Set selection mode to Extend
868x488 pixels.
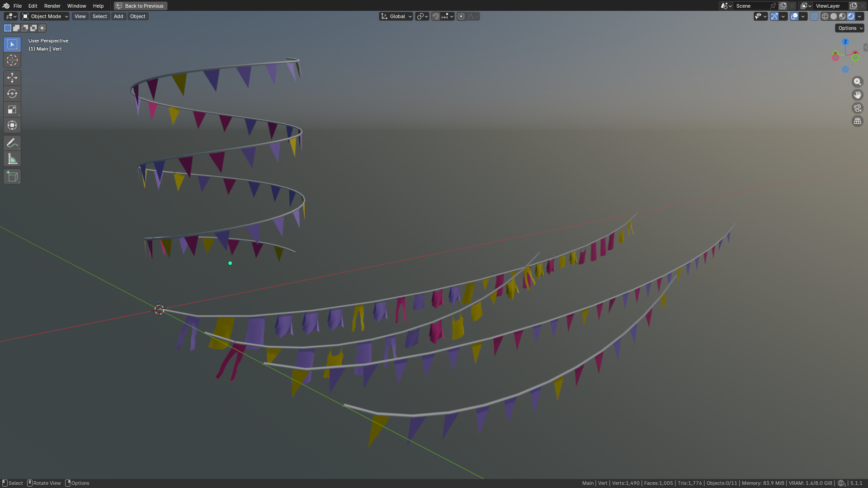coord(16,28)
